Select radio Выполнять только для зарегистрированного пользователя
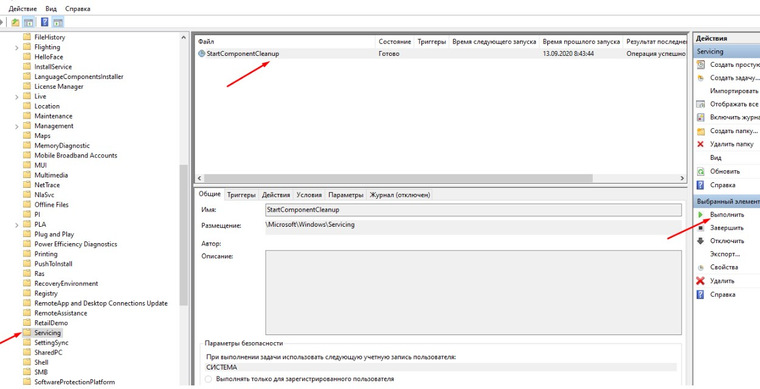760x389 pixels. pyautogui.click(x=208, y=379)
